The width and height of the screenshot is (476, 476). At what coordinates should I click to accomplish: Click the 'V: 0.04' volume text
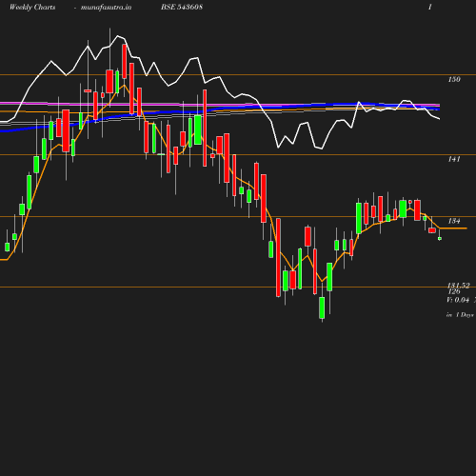click(x=458, y=300)
